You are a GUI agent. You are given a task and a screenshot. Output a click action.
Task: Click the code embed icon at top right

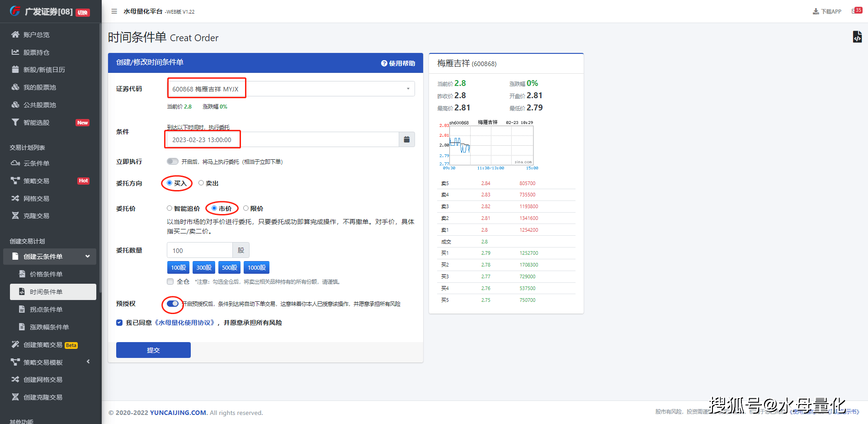click(858, 37)
